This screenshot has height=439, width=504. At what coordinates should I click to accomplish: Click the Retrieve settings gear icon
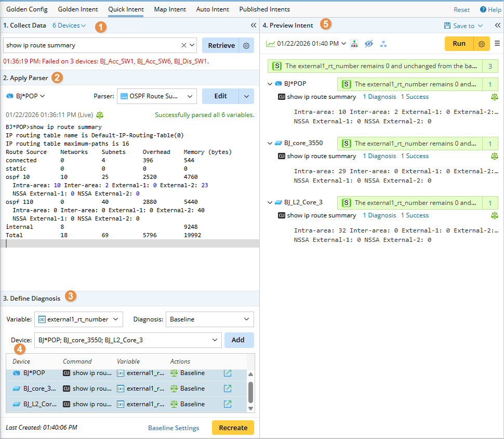246,46
